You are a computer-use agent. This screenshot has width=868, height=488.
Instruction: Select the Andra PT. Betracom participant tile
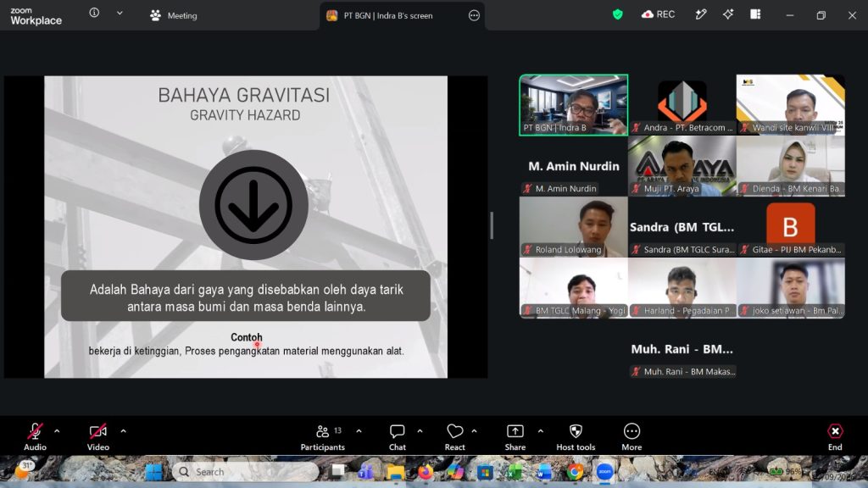click(x=682, y=105)
